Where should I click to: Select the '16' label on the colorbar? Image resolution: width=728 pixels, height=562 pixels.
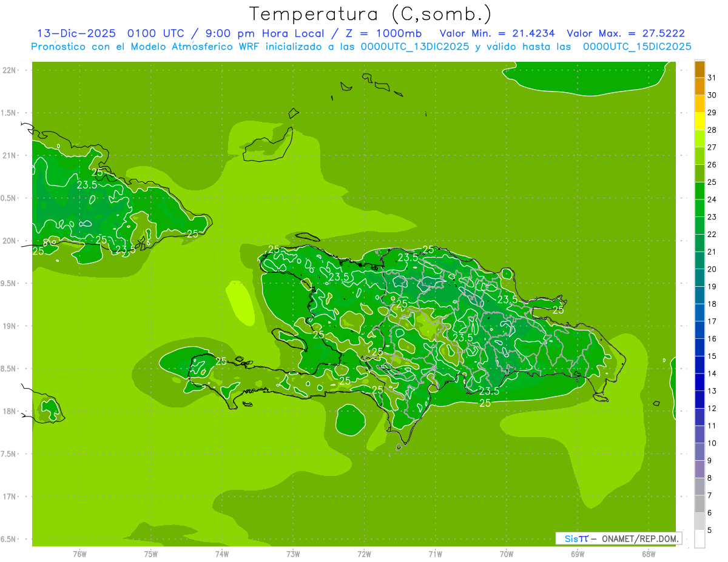(x=712, y=339)
